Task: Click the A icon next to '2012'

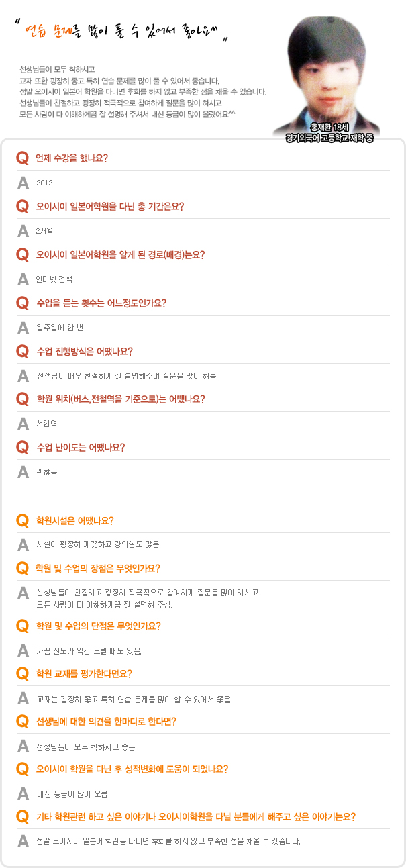Action: 23,183
